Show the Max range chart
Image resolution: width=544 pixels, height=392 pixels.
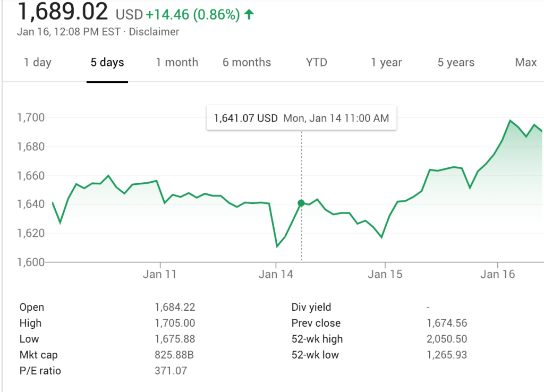[525, 63]
